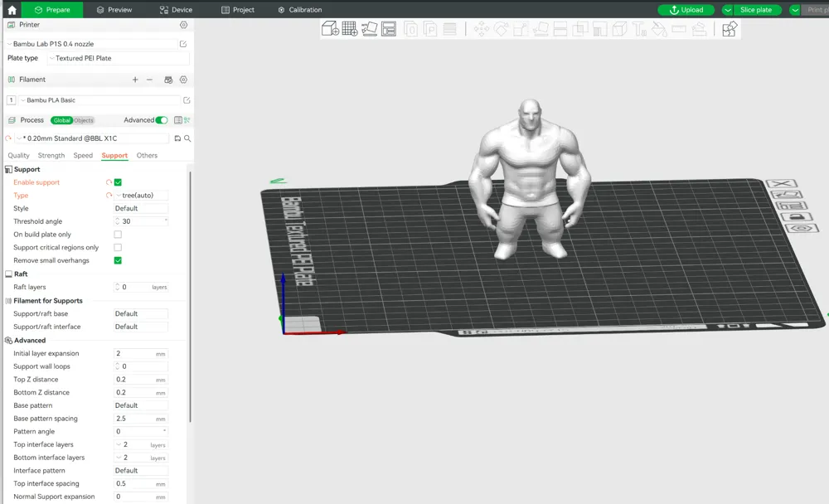This screenshot has width=829, height=504.
Task: Open Support/raft base filament dropdown
Action: click(x=141, y=313)
